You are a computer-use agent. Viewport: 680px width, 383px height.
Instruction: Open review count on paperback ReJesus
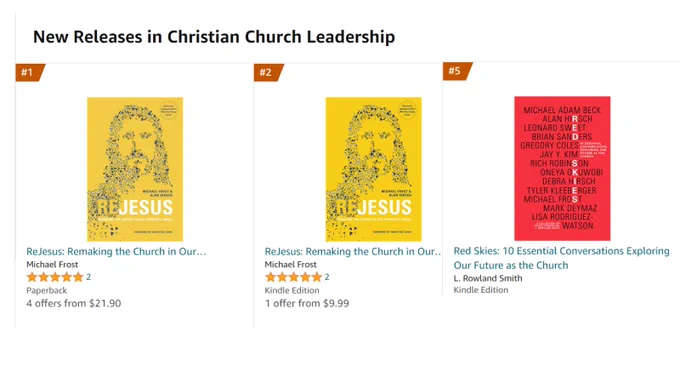[x=88, y=277]
